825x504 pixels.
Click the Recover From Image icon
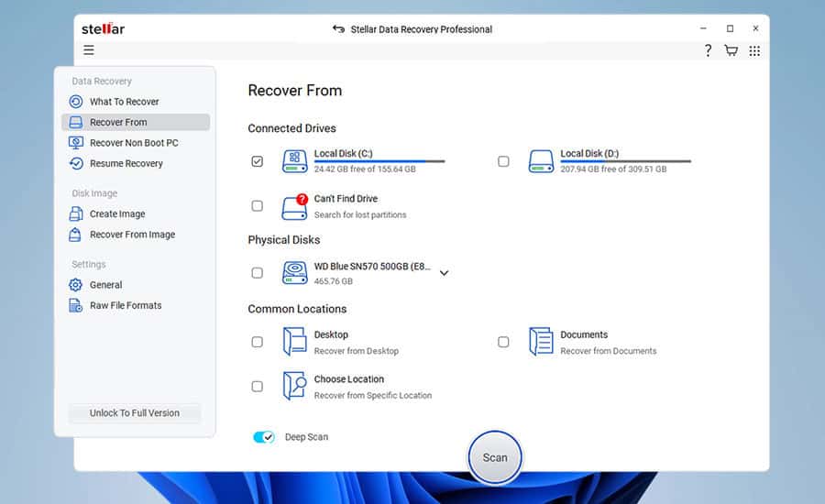pos(75,235)
